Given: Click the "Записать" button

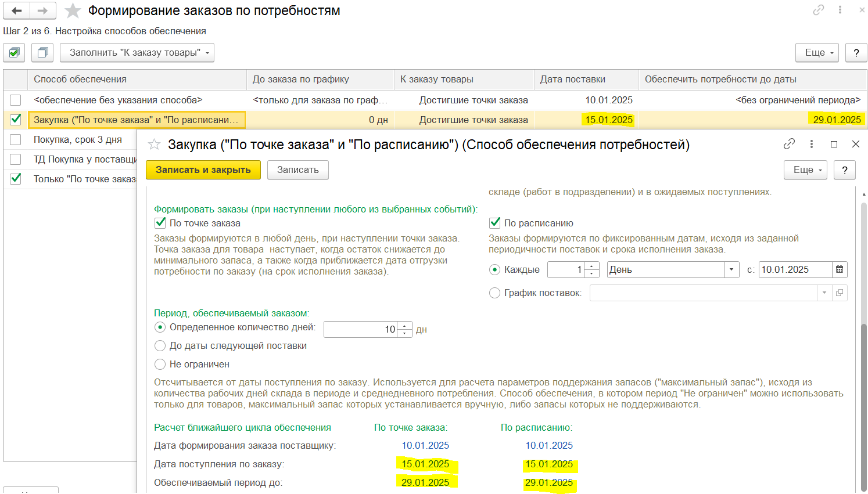Looking at the screenshot, I should [297, 170].
